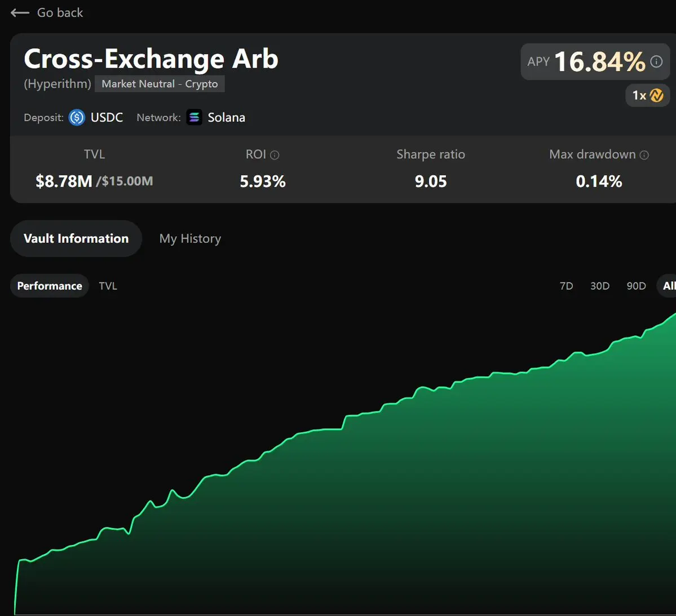Viewport: 676px width, 616px height.
Task: Click the Sharpe ratio label
Action: coord(431,154)
